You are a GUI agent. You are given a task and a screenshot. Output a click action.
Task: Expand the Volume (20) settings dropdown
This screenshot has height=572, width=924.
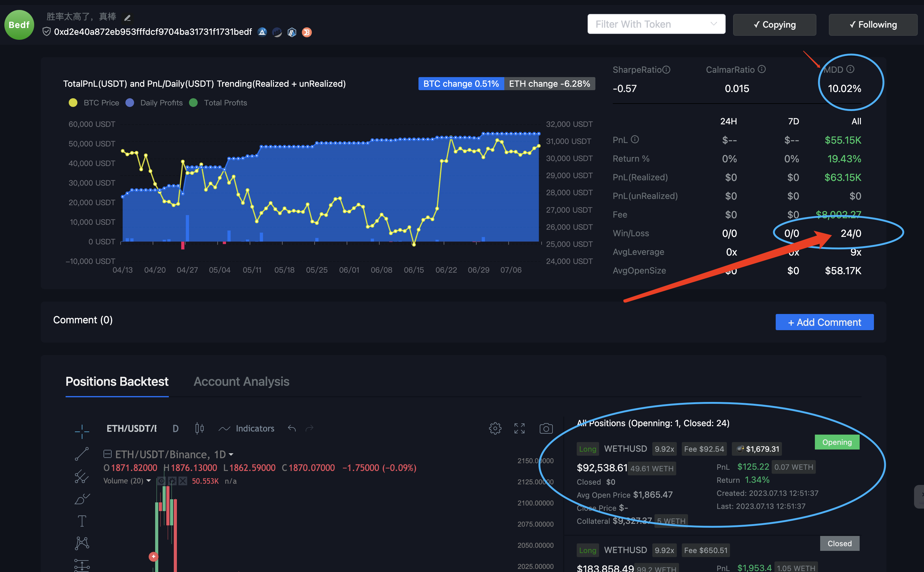coord(149,481)
